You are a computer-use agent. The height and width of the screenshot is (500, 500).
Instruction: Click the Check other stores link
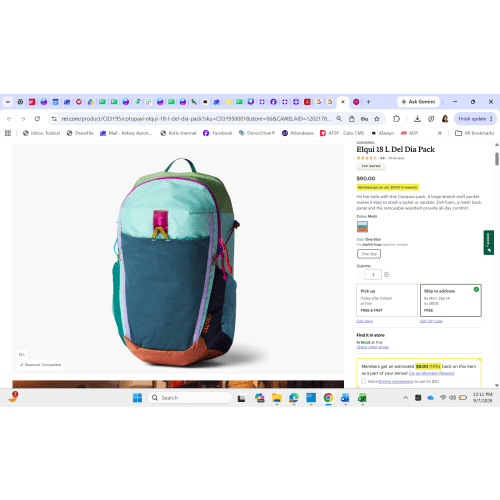click(372, 347)
